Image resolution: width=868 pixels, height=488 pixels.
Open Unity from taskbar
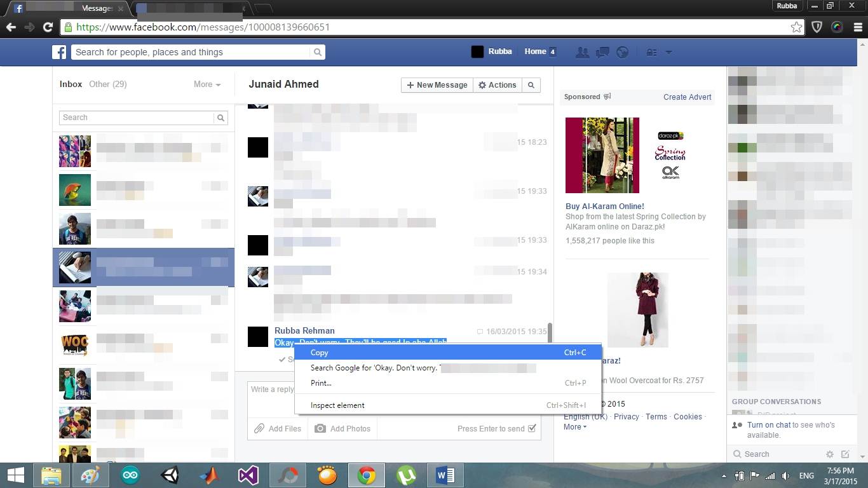coord(170,475)
